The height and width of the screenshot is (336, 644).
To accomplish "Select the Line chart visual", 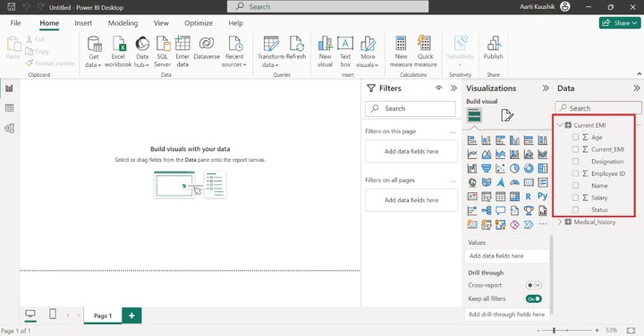I will 472,155.
